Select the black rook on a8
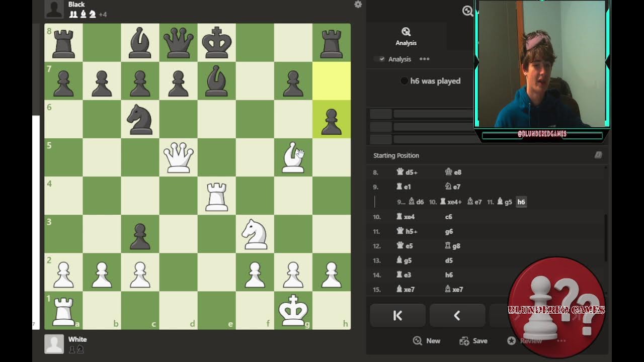 64,43
